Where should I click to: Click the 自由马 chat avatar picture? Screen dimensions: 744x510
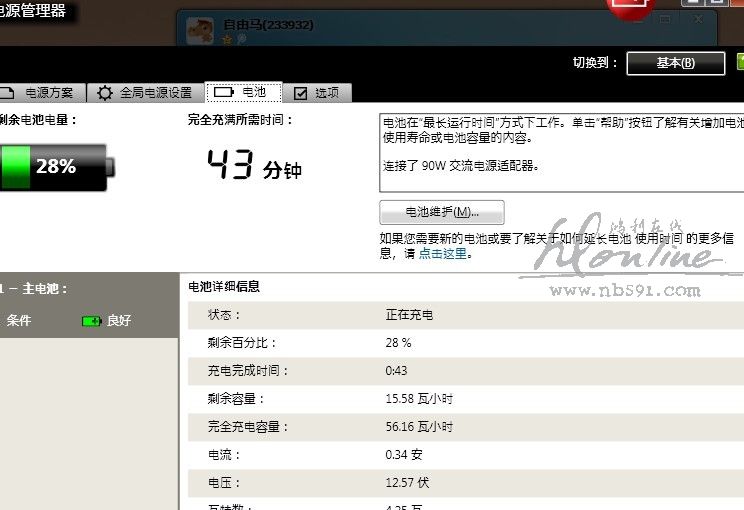[202, 28]
